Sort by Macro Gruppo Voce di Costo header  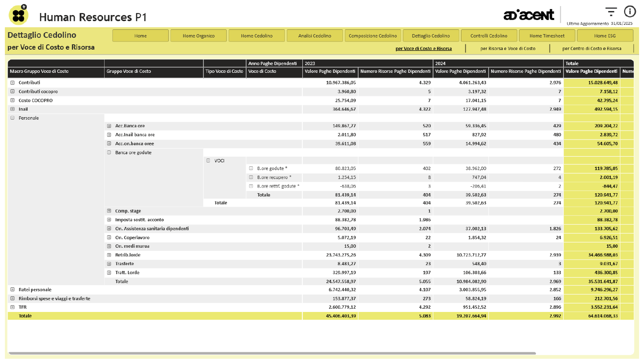click(x=39, y=71)
